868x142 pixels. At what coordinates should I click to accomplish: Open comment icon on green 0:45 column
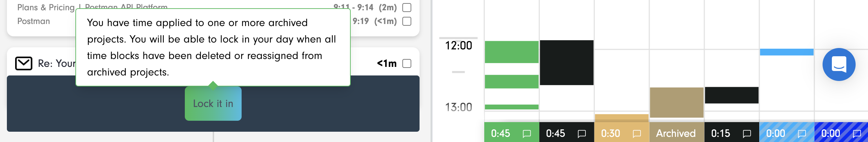[527, 133]
